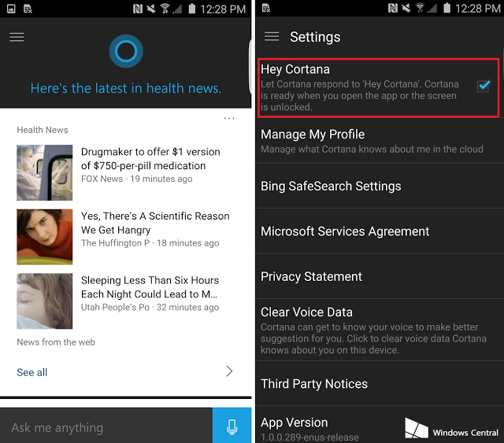This screenshot has width=504, height=443.
Task: Click See all news link
Action: pos(31,372)
